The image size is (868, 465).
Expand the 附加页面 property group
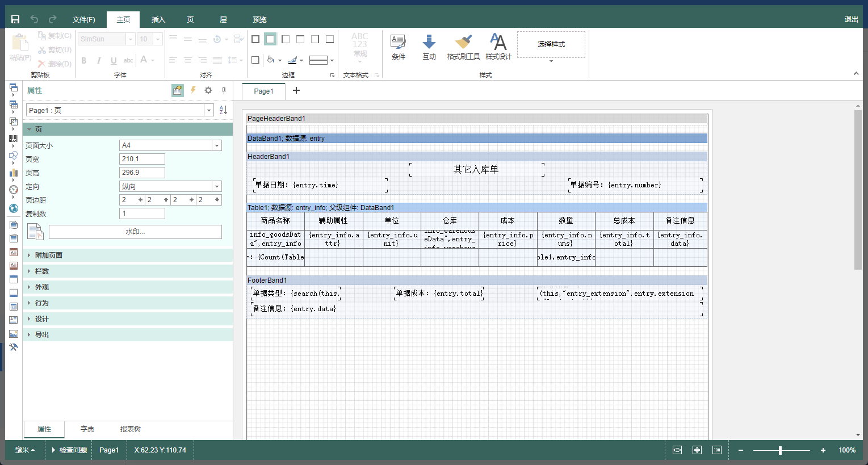click(x=128, y=255)
